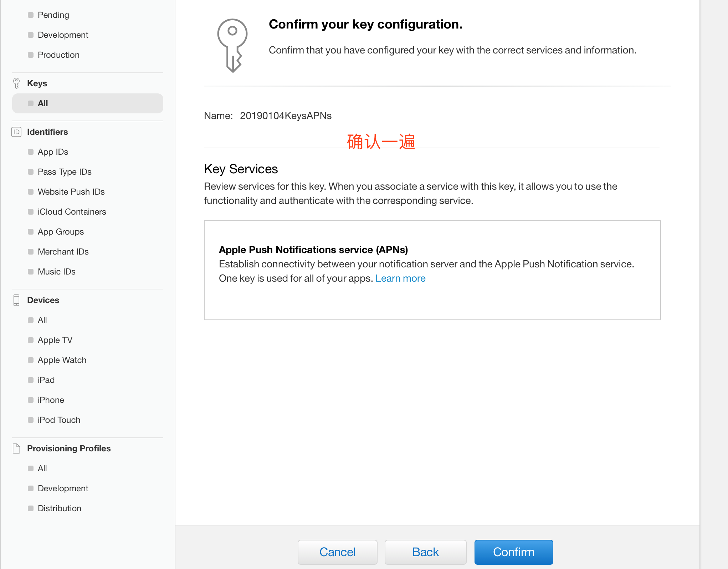Go to iCloud Containers
Viewport: 728px width, 569px height.
[x=72, y=212]
